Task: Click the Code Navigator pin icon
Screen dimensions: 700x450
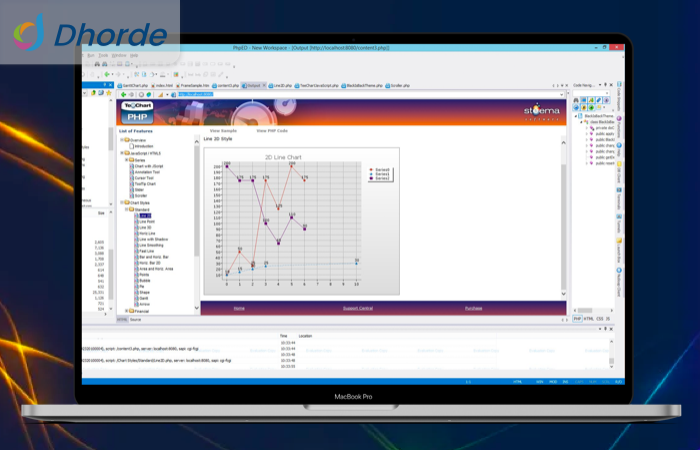Action: pos(604,86)
